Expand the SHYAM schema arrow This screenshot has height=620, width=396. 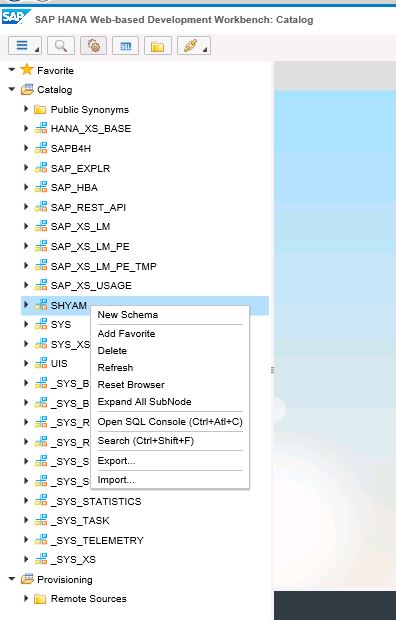click(26, 304)
